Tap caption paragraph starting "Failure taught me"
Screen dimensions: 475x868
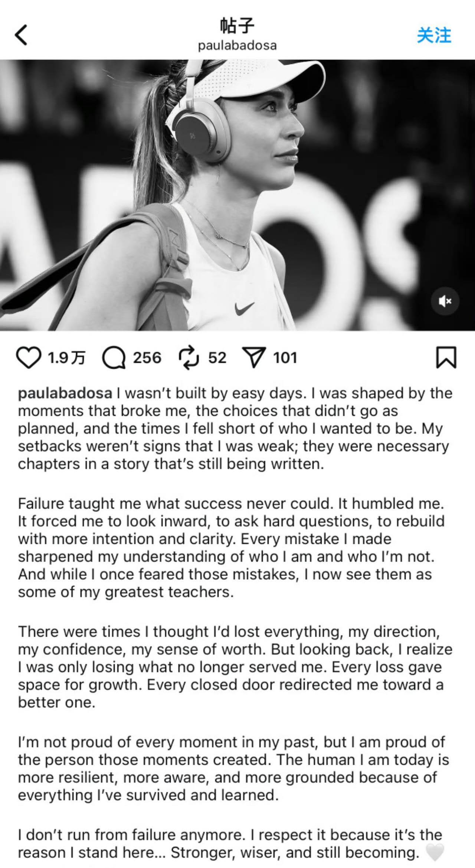(x=231, y=548)
